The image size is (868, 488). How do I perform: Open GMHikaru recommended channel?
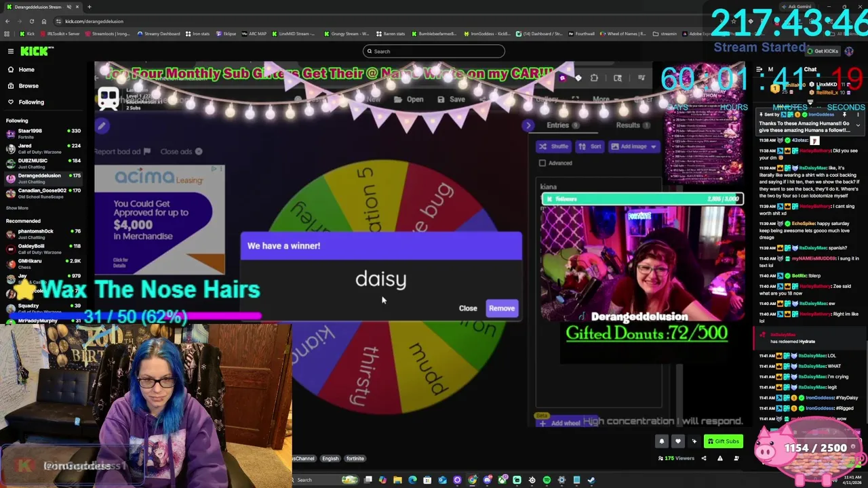click(x=43, y=264)
